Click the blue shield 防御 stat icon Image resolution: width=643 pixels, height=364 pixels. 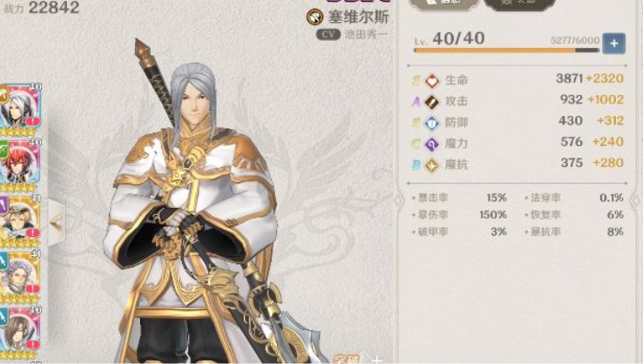[x=432, y=123]
